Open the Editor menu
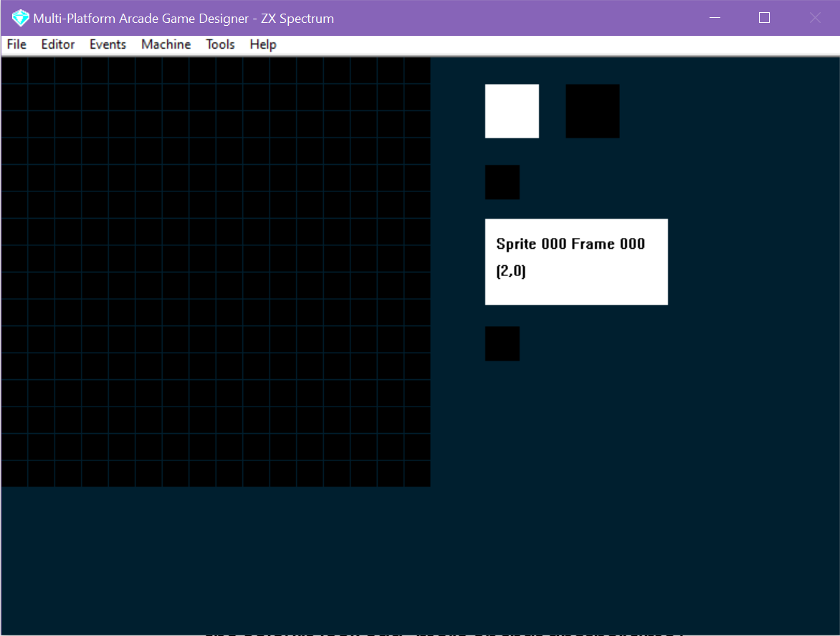The height and width of the screenshot is (636, 840). pyautogui.click(x=58, y=44)
